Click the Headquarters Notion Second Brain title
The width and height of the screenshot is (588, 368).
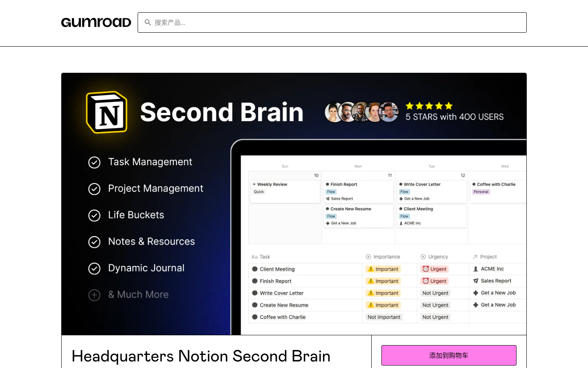[x=201, y=356]
